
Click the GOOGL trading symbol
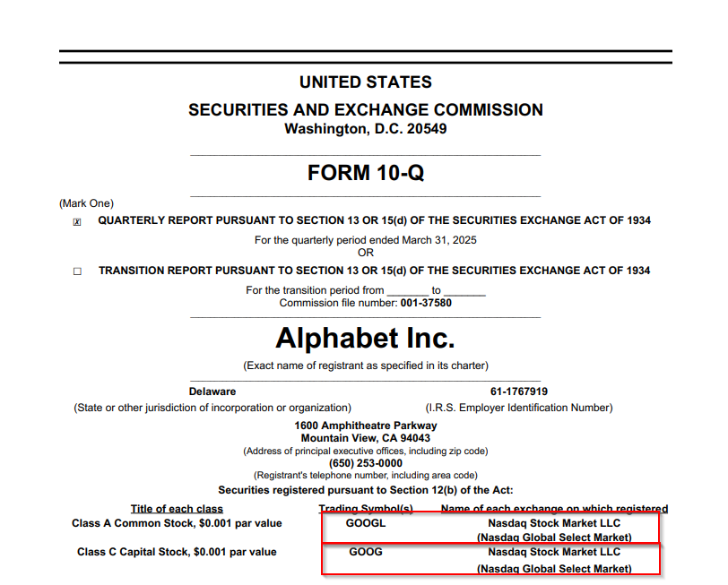click(x=366, y=523)
